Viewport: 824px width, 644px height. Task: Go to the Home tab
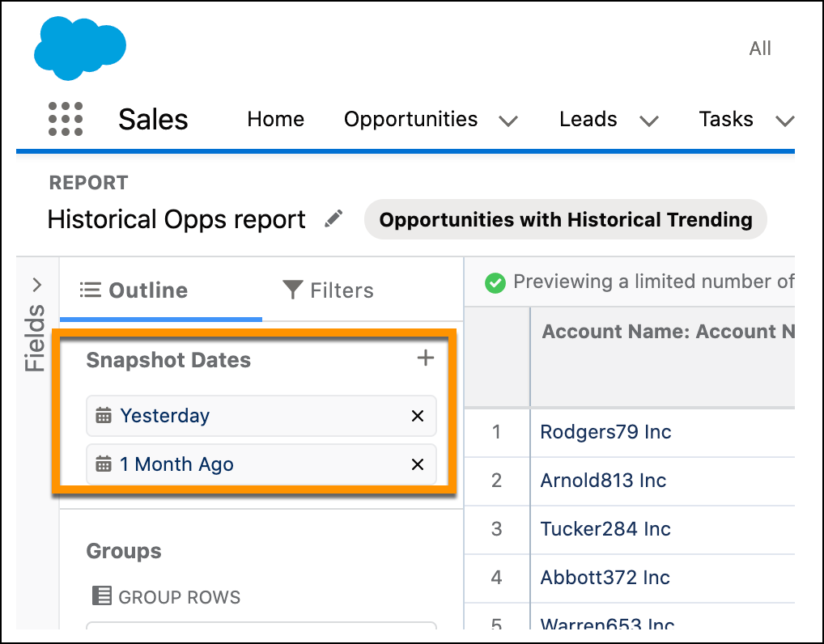point(276,119)
